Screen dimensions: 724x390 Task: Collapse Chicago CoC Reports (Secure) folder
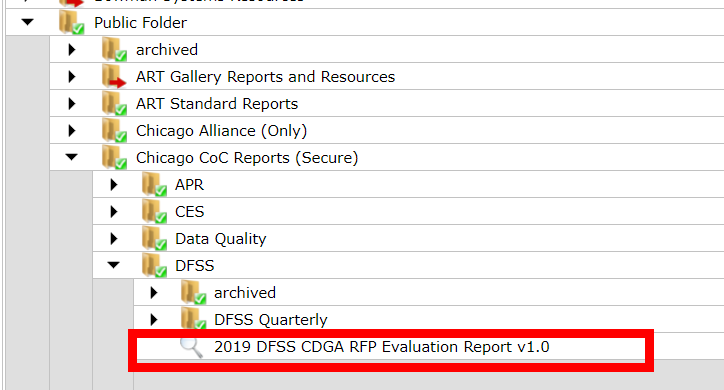point(72,157)
